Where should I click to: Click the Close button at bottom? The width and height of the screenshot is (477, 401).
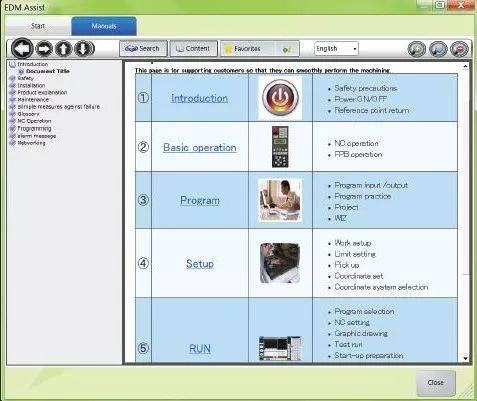436,382
